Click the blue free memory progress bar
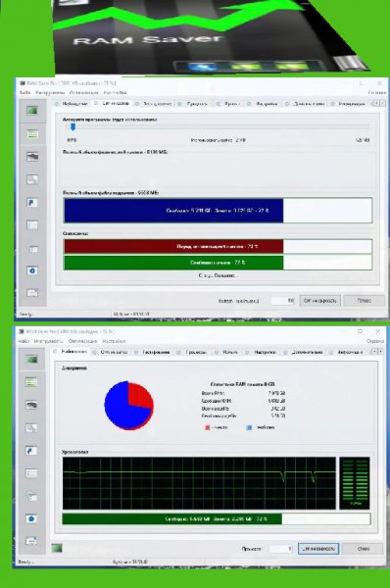This screenshot has width=390, height=588. point(219,211)
